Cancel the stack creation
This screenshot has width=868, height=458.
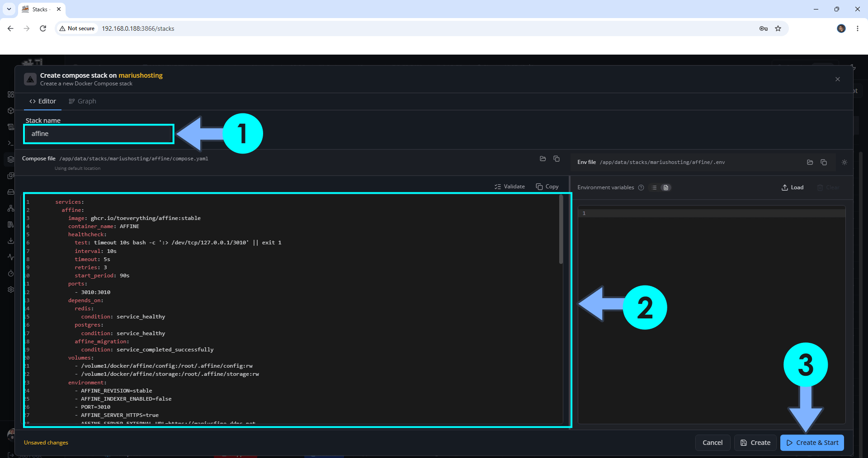coord(712,443)
